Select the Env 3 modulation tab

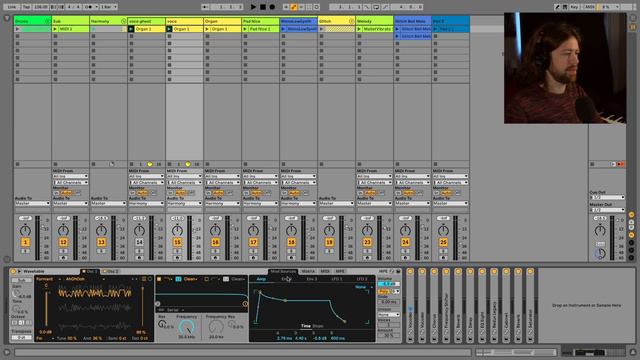(x=312, y=279)
